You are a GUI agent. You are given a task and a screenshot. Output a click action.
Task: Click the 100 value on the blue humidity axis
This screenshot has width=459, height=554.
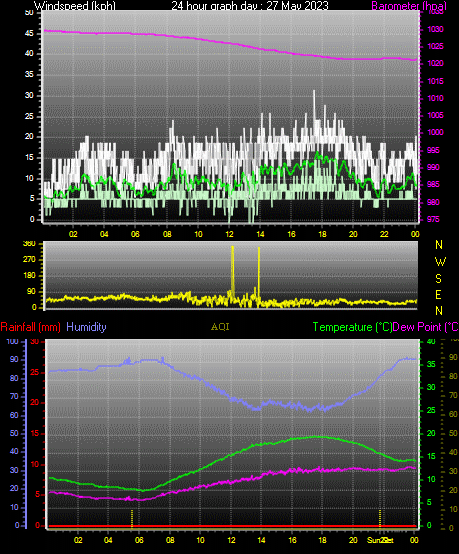coord(12,341)
